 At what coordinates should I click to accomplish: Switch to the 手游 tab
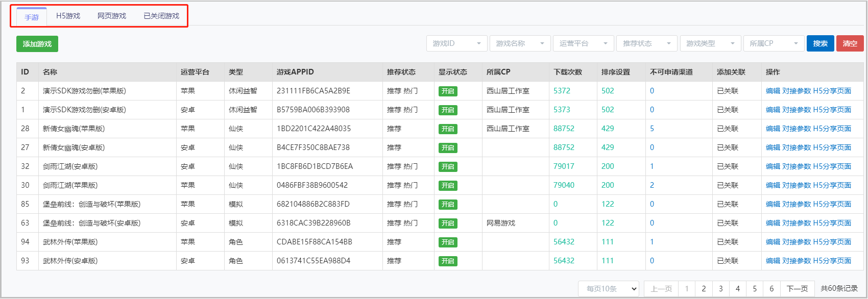coord(32,17)
